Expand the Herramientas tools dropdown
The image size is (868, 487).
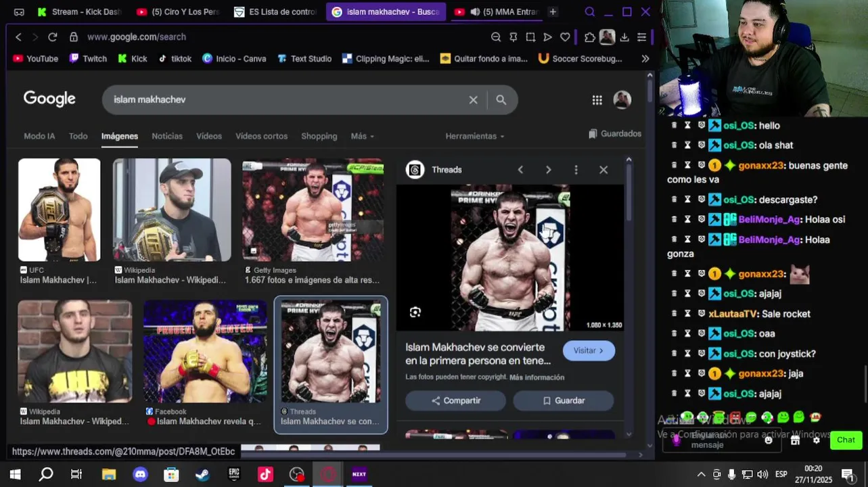[475, 136]
